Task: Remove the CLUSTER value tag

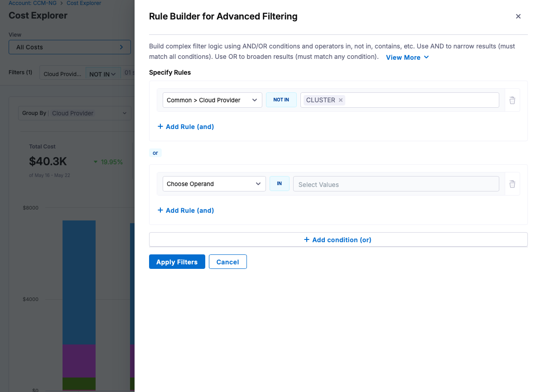Action: click(x=340, y=100)
